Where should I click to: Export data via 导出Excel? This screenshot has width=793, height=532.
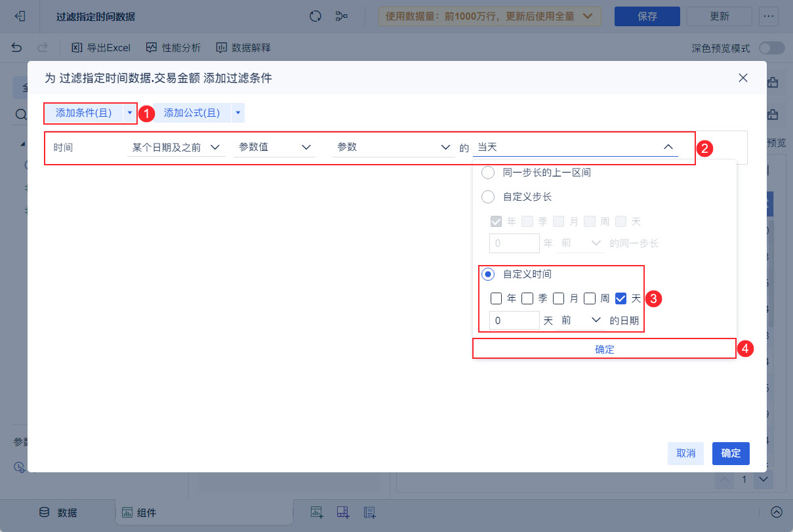(101, 47)
